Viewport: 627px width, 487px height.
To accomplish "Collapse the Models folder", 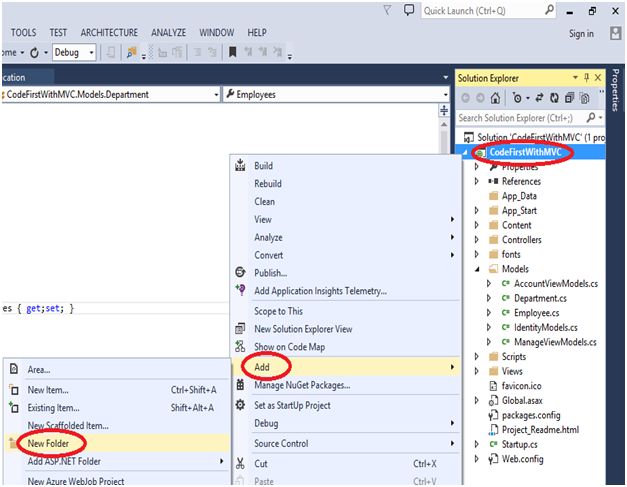I will pos(477,269).
